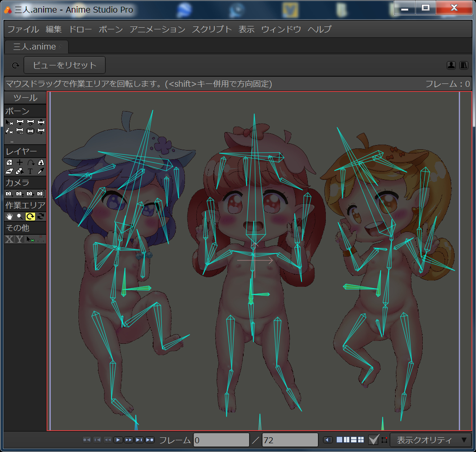Toggle the red-cornered square icon by 表示クオリティ
The width and height of the screenshot is (476, 452).
click(x=384, y=440)
